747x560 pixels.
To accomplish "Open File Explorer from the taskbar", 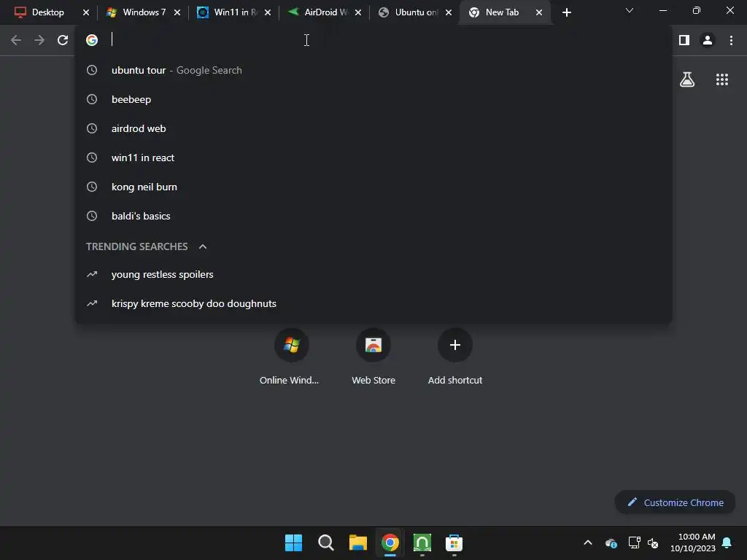I will 357,542.
